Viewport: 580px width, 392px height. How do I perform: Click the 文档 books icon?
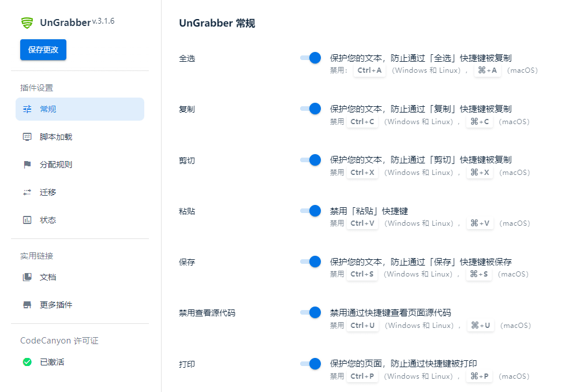point(27,277)
